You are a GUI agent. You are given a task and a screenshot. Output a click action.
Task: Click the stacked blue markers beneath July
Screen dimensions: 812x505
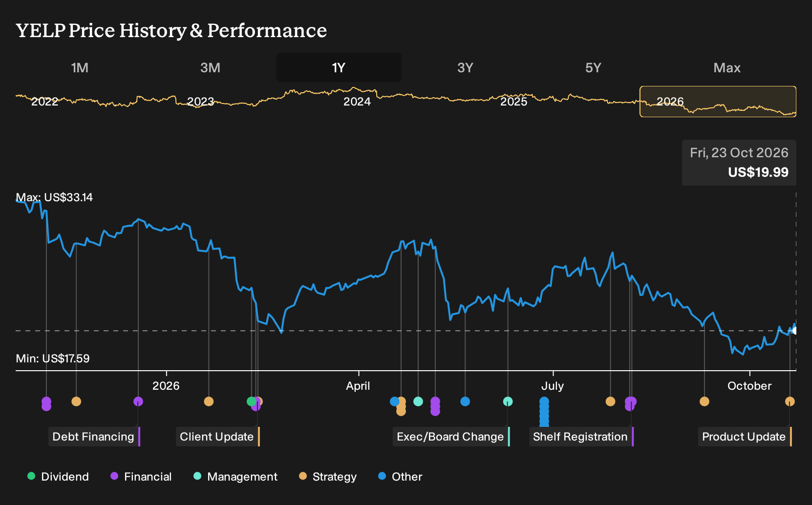pyautogui.click(x=544, y=412)
